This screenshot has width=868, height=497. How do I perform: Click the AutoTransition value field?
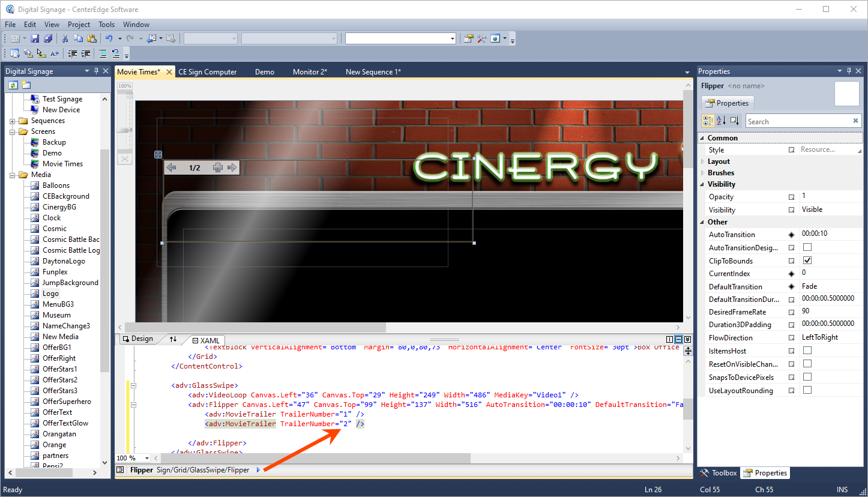(831, 234)
